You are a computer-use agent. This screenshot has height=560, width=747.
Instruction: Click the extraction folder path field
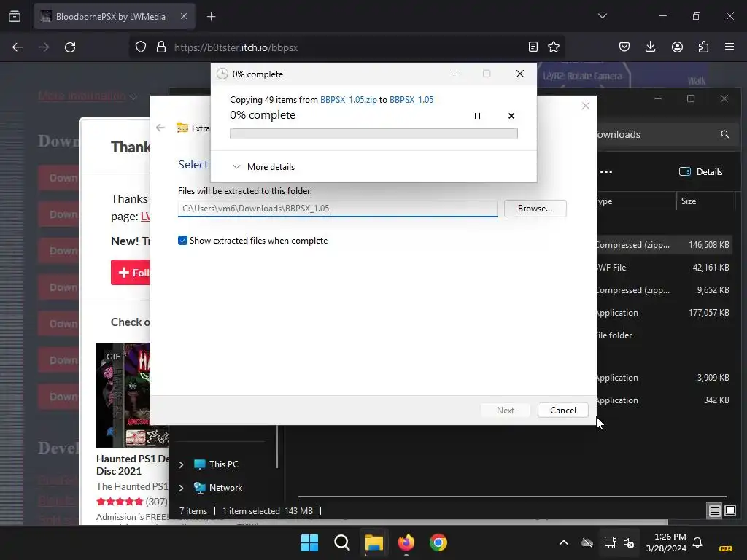click(x=337, y=209)
